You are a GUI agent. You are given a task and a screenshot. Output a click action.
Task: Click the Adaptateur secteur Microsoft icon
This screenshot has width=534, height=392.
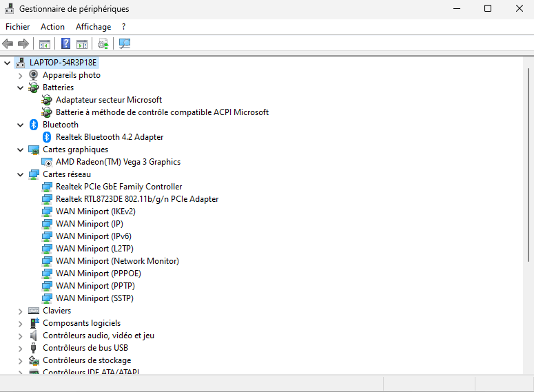click(x=47, y=100)
